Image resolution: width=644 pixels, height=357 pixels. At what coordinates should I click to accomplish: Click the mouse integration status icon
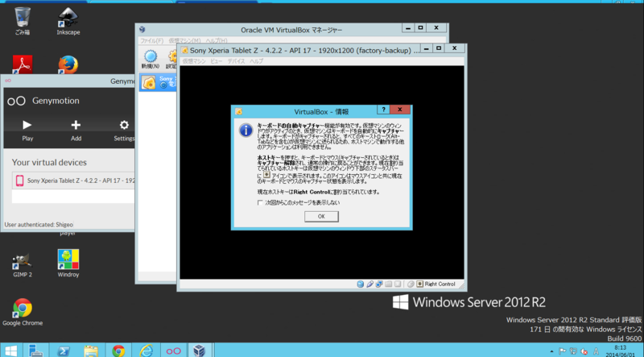[411, 284]
